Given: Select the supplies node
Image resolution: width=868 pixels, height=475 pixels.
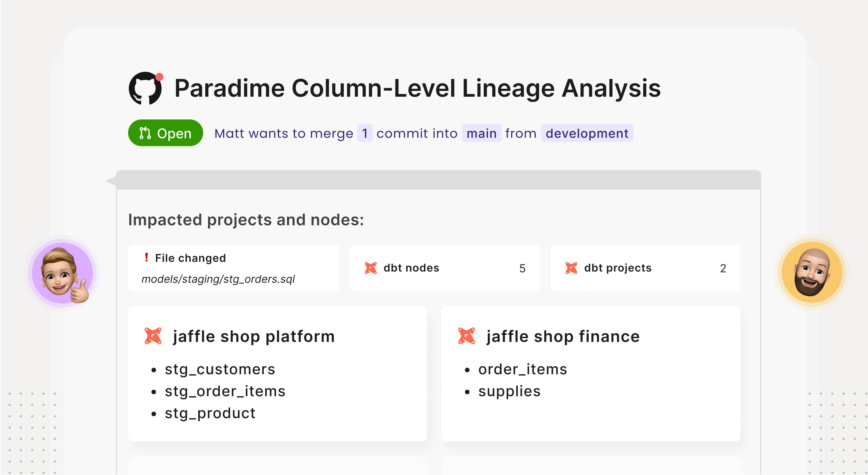Looking at the screenshot, I should coord(509,391).
